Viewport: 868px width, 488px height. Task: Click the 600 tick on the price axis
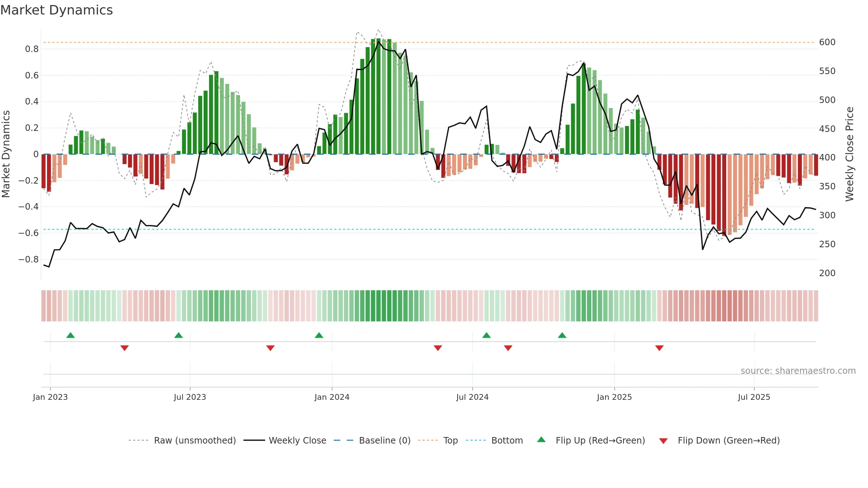827,42
